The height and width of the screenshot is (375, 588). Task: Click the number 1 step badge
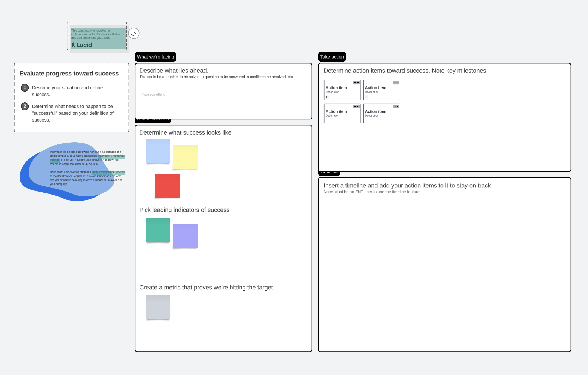point(25,87)
